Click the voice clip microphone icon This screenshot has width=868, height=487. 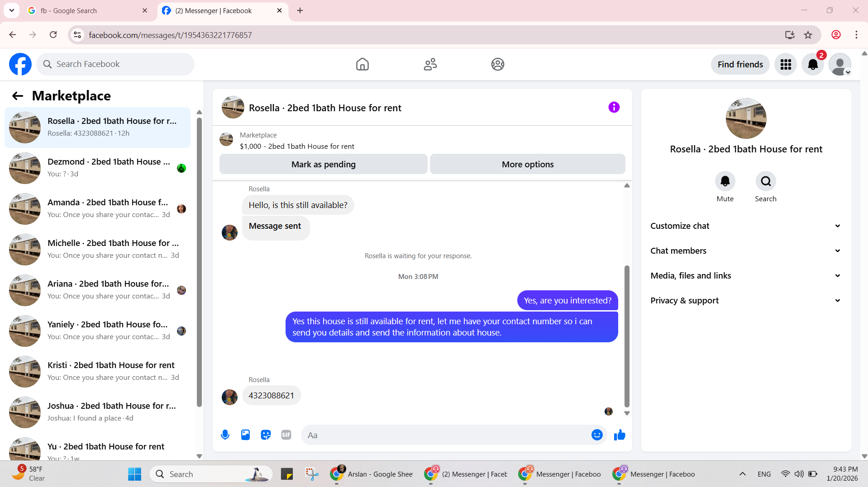225,435
